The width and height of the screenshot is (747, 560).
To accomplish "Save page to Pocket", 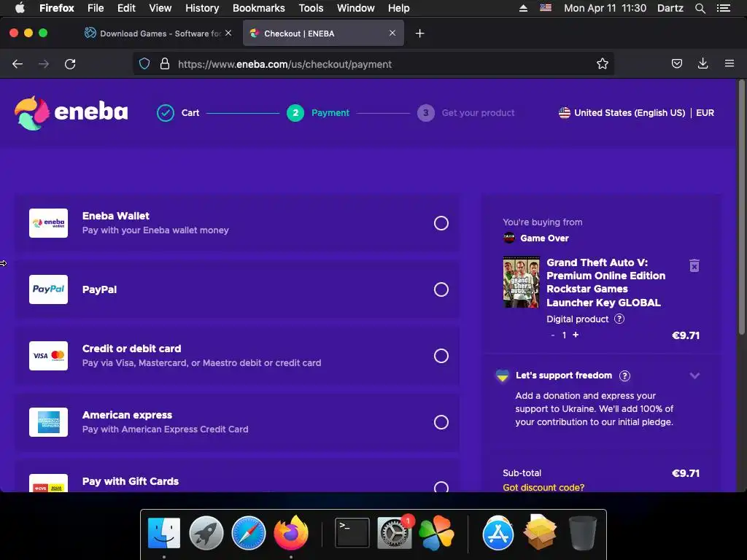I will [676, 64].
